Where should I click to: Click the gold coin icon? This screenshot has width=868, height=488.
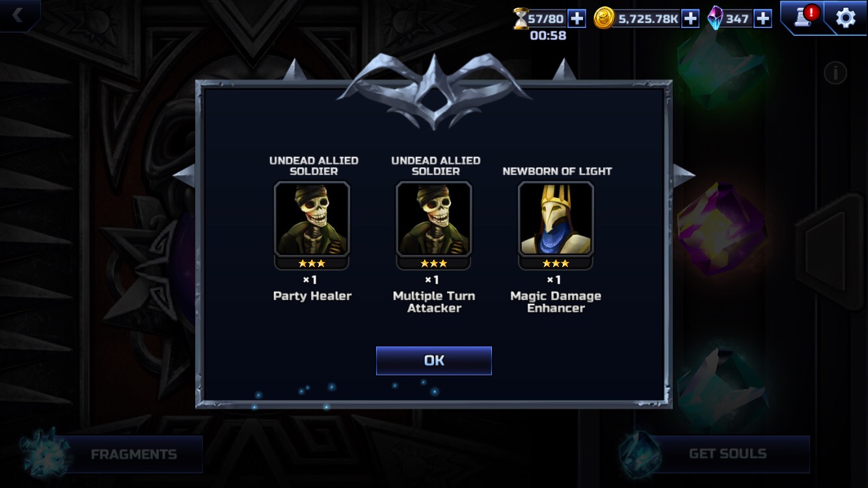(x=604, y=18)
